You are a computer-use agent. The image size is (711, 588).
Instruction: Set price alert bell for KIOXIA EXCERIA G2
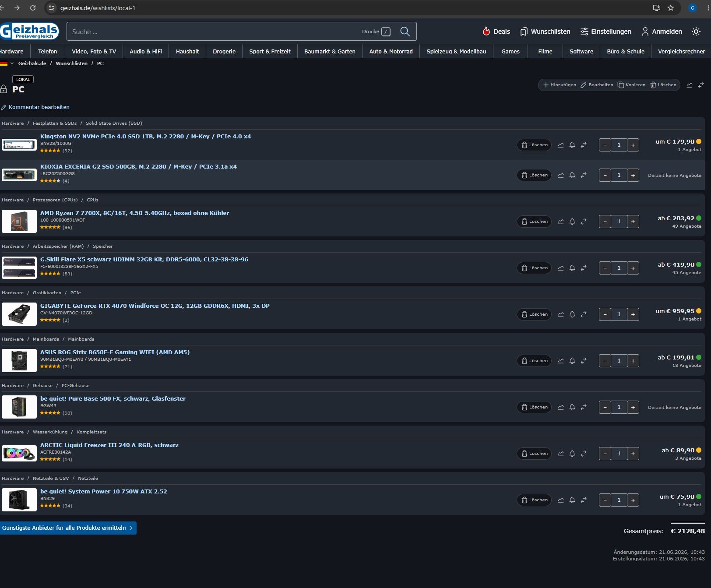[x=572, y=175]
